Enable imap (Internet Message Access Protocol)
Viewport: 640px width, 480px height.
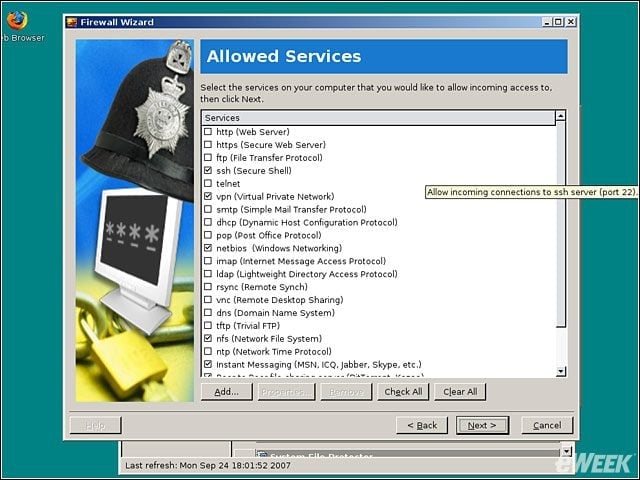tap(208, 261)
